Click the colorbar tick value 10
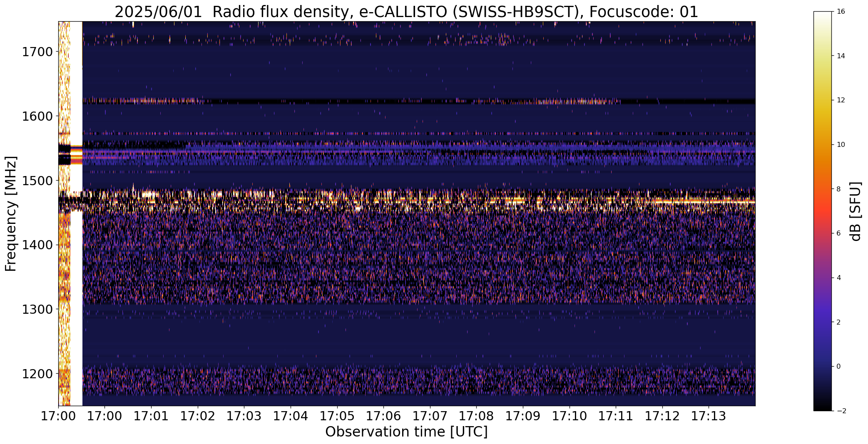 (x=841, y=145)
